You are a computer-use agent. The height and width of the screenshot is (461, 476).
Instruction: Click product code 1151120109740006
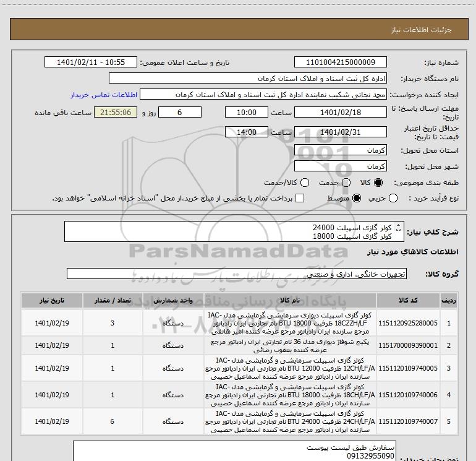[408, 395]
